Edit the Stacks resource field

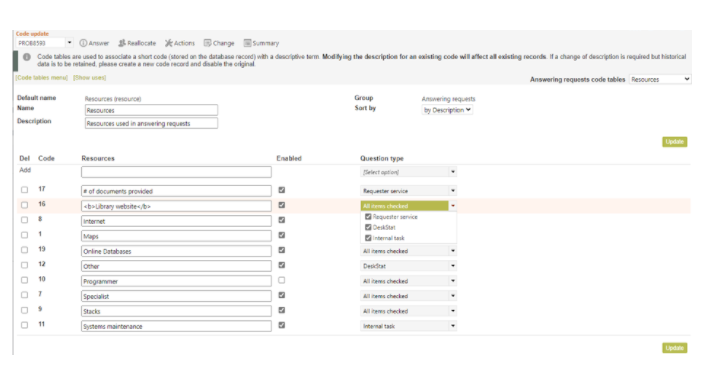click(176, 311)
